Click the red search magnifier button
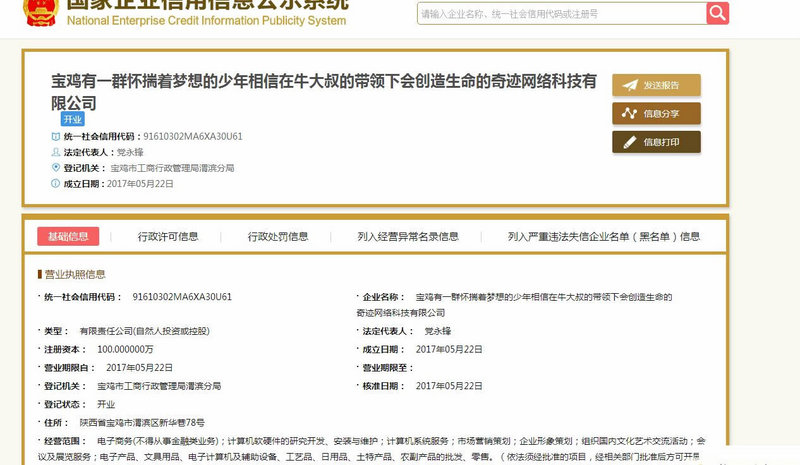The image size is (800, 465). tap(717, 13)
